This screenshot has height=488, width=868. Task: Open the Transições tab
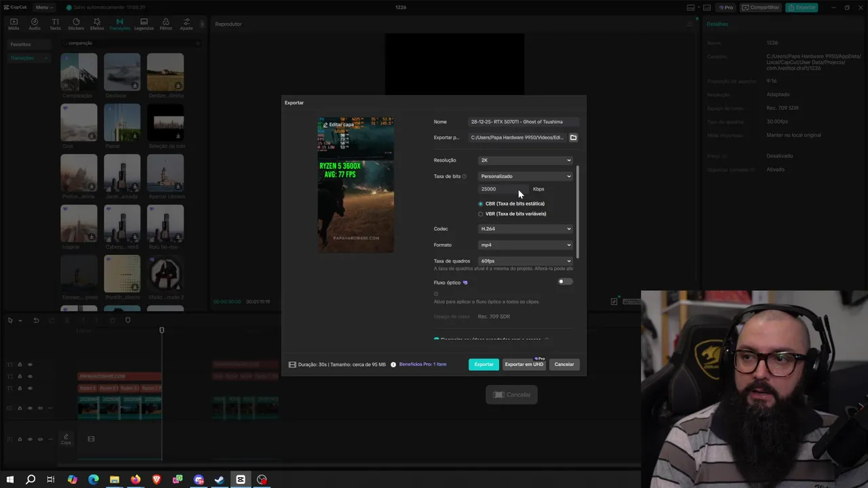119,24
